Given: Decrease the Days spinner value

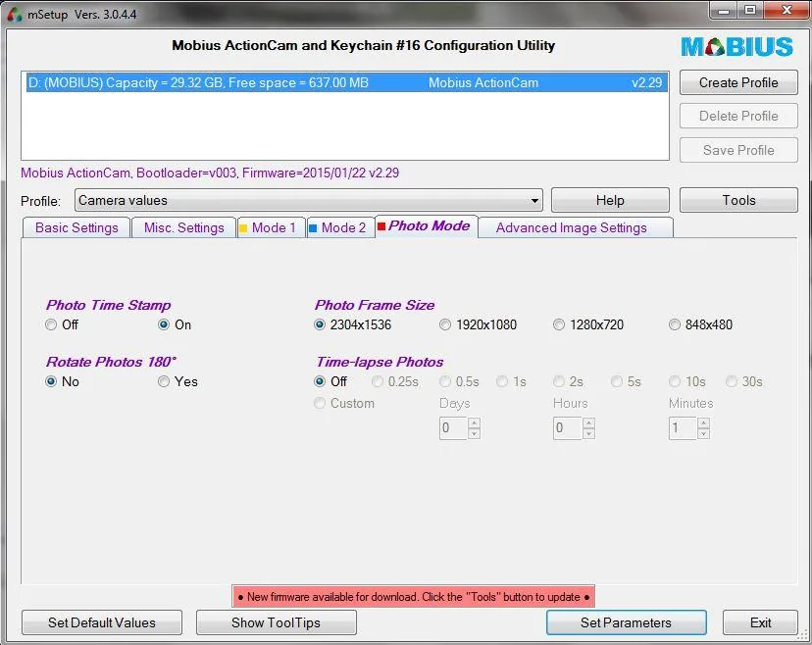Looking at the screenshot, I should pyautogui.click(x=474, y=434).
